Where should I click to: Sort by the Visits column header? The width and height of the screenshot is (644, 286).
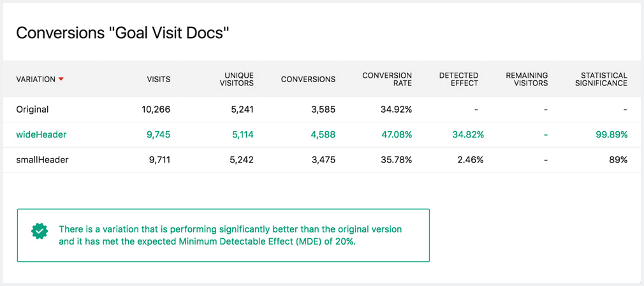[158, 79]
